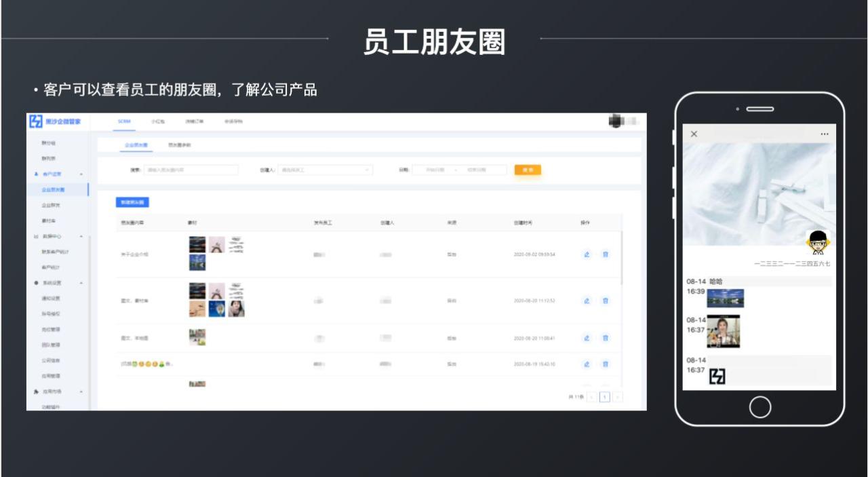Open the three-dot menu in the phone preview

825,134
